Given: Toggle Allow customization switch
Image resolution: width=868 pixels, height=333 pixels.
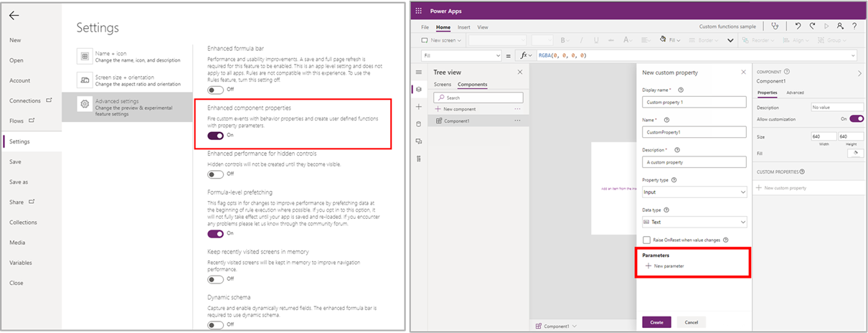Looking at the screenshot, I should click(857, 118).
